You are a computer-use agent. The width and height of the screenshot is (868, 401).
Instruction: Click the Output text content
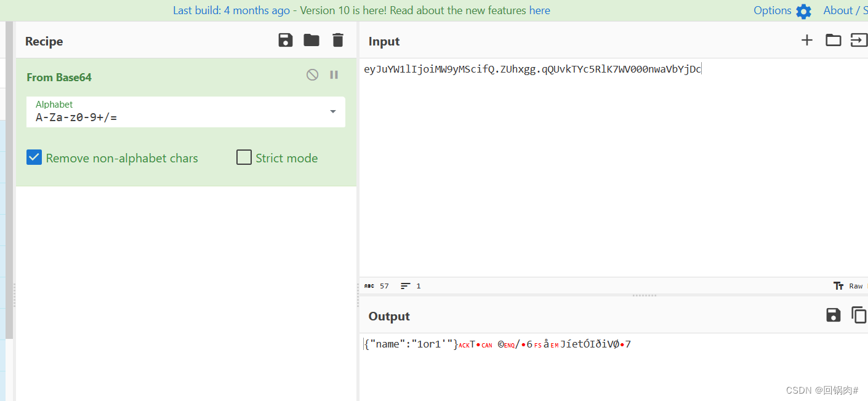point(497,344)
